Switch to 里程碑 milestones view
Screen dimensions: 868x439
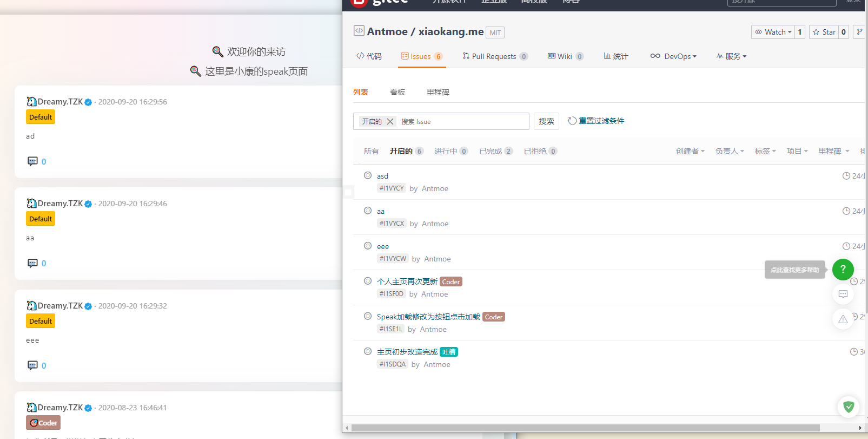pyautogui.click(x=438, y=92)
